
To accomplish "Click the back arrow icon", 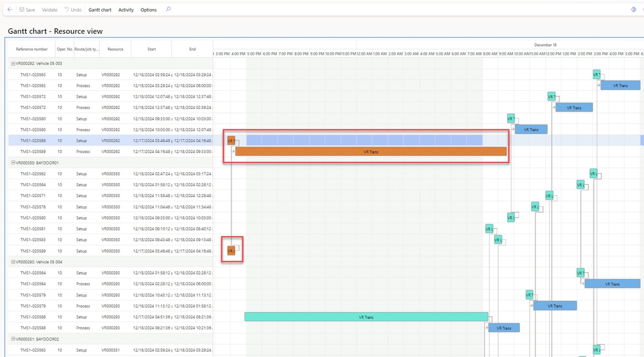I will pyautogui.click(x=10, y=10).
